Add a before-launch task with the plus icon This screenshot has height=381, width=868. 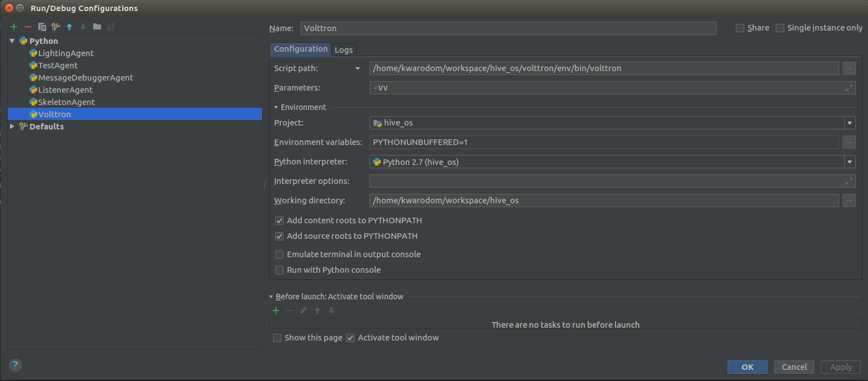(x=276, y=310)
